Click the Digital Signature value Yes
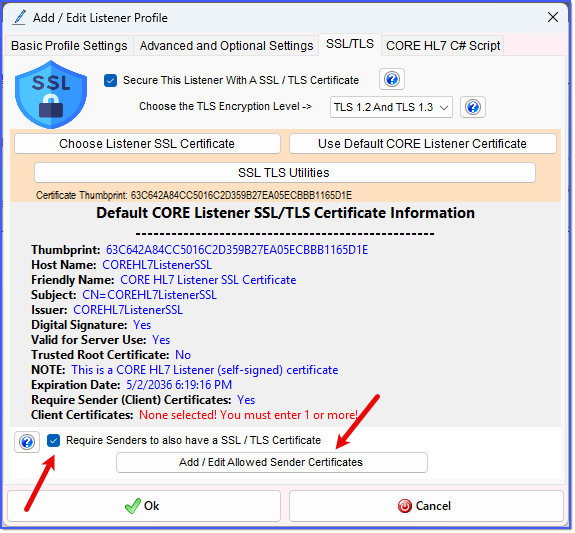Image resolution: width=575 pixels, height=533 pixels. [x=142, y=325]
